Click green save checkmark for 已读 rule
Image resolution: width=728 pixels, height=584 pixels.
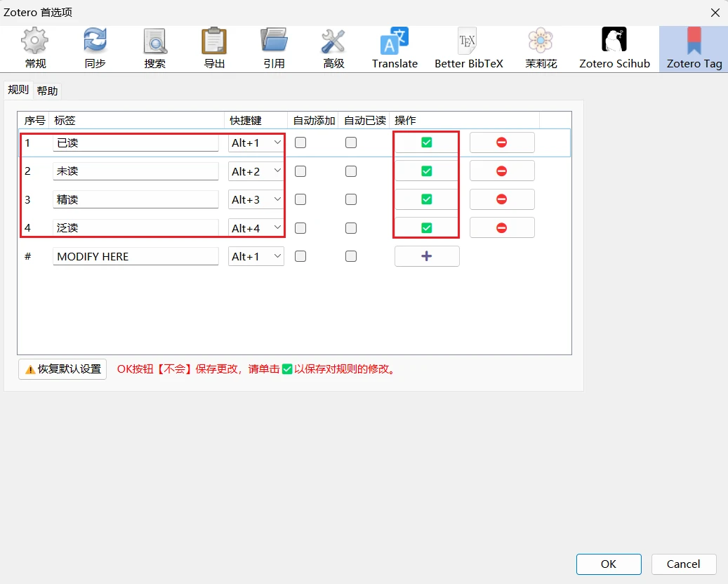pyautogui.click(x=427, y=142)
